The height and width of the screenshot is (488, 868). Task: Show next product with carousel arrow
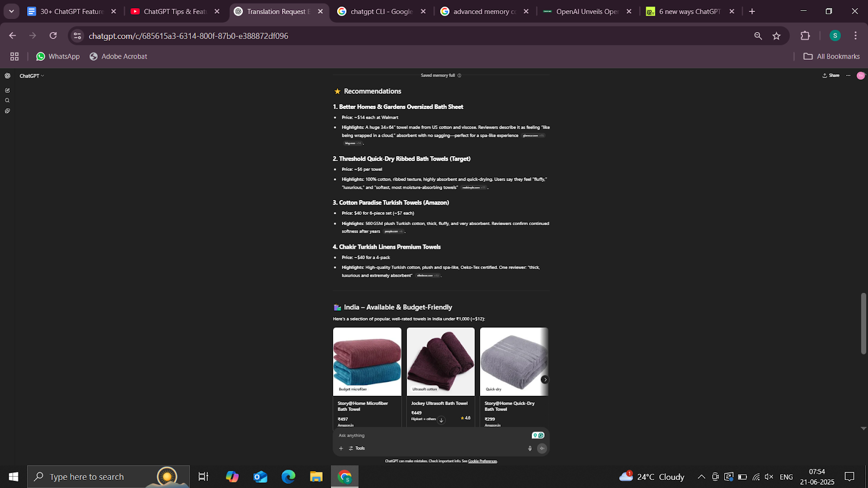pyautogui.click(x=545, y=380)
